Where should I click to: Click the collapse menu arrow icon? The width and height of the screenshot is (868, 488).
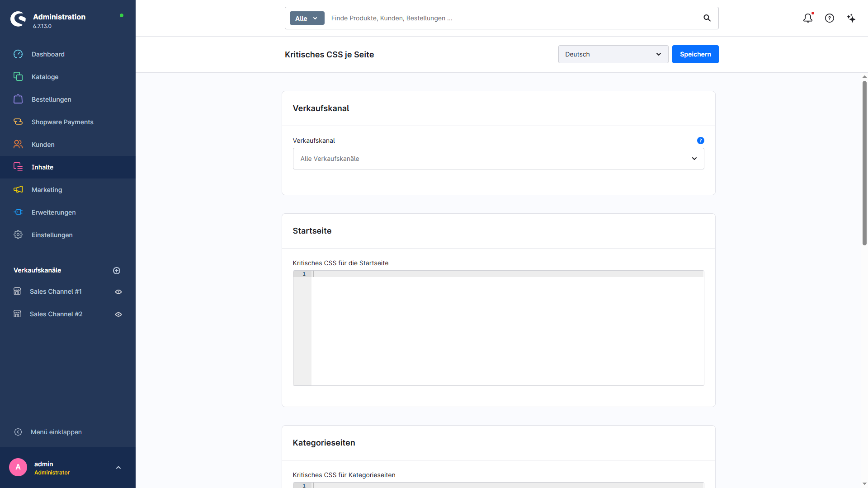coord(18,432)
